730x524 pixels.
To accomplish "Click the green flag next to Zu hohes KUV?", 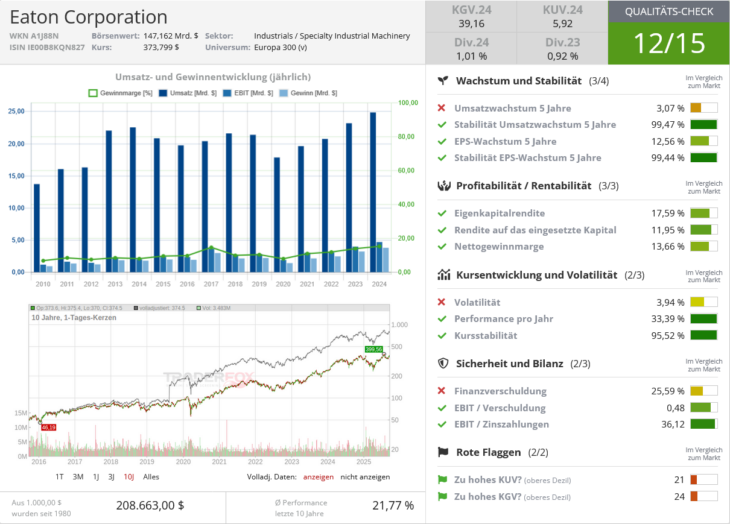I will click(x=442, y=479).
